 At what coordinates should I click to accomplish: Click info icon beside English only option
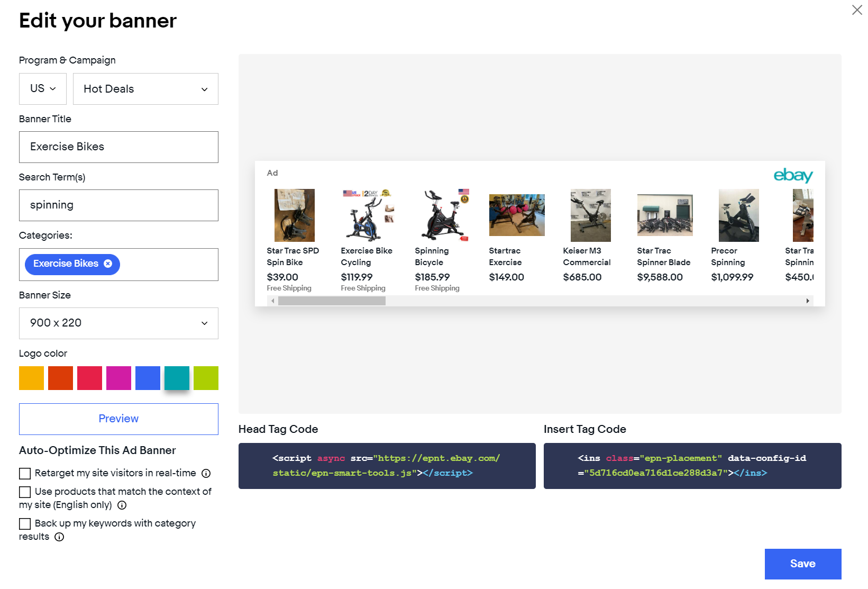tap(122, 505)
